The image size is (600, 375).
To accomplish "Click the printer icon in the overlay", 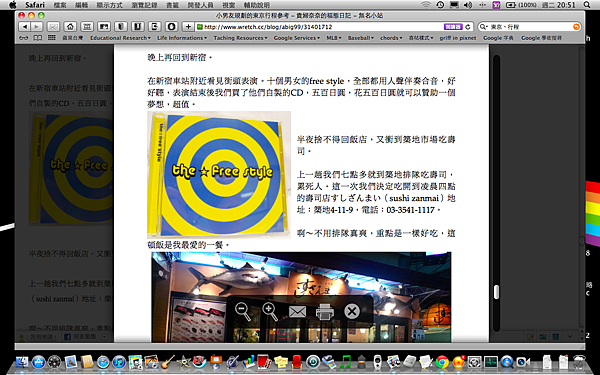I will click(324, 311).
